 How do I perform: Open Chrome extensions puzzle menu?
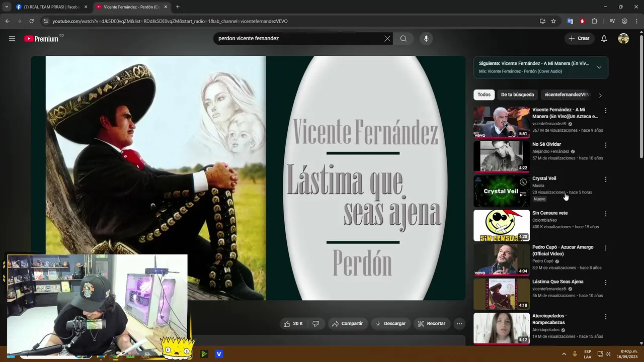[595, 21]
